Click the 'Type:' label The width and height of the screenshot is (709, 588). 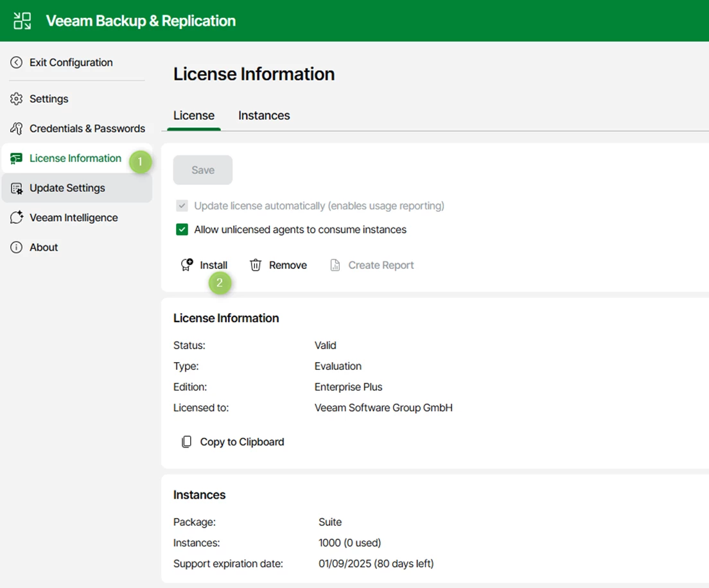(186, 366)
